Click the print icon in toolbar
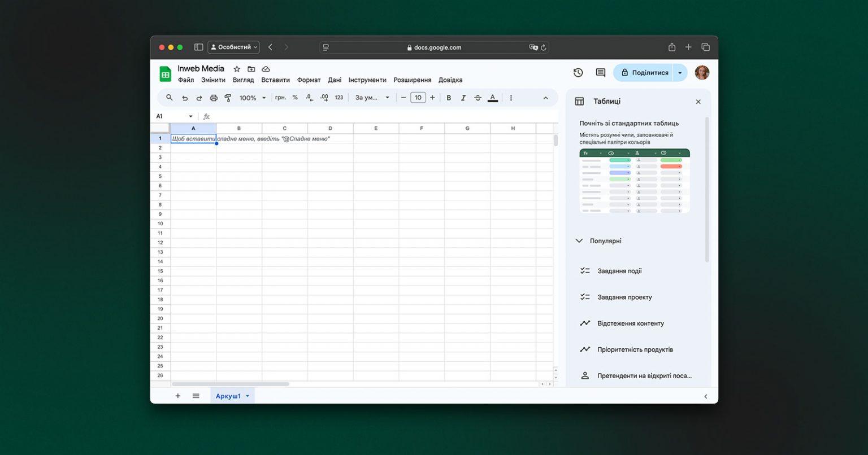Viewport: 868px width, 455px height. coord(214,98)
